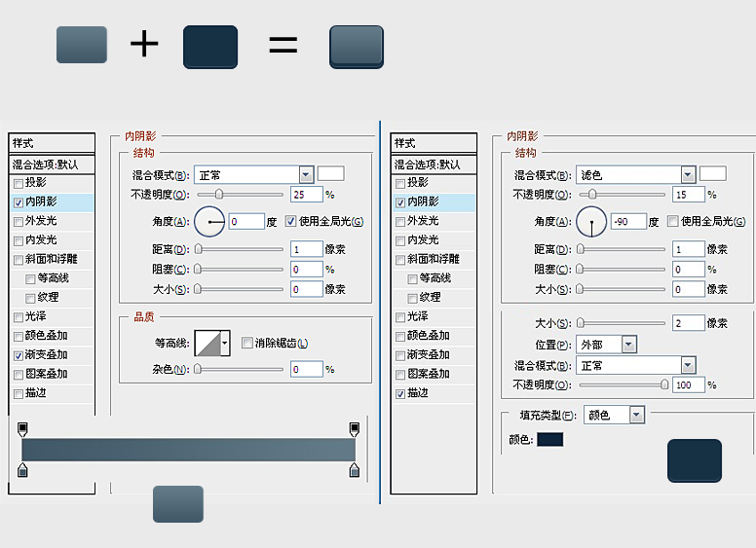Screen dimensions: 756x548
Task: Click gradient button preview below gradient bar
Action: pyautogui.click(x=178, y=503)
